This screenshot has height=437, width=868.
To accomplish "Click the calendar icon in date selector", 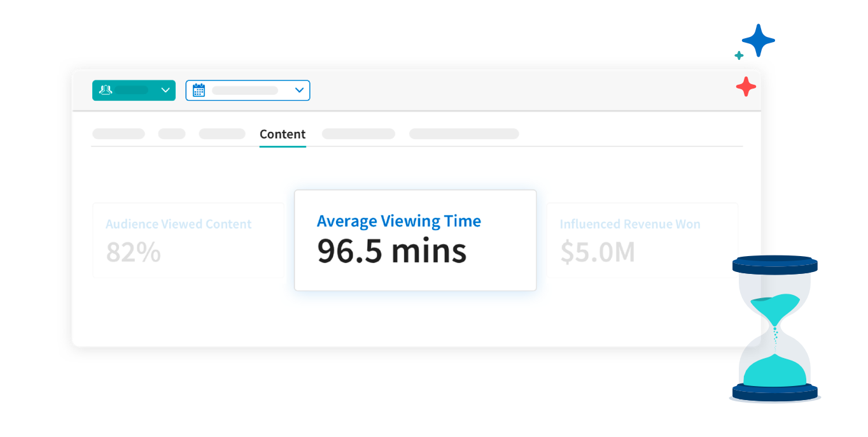I will tap(199, 90).
